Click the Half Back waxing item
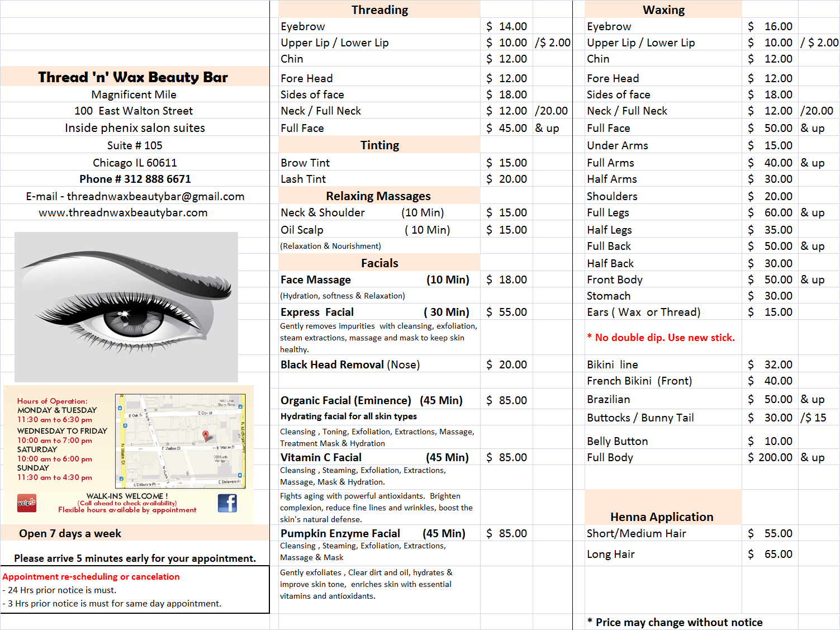The image size is (840, 630). (x=610, y=263)
